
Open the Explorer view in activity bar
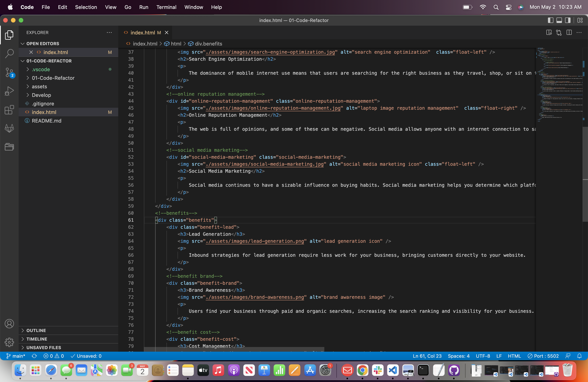point(9,35)
